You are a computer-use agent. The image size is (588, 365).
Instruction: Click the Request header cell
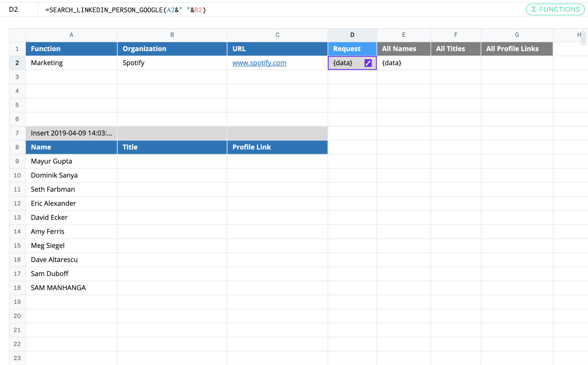tap(352, 49)
